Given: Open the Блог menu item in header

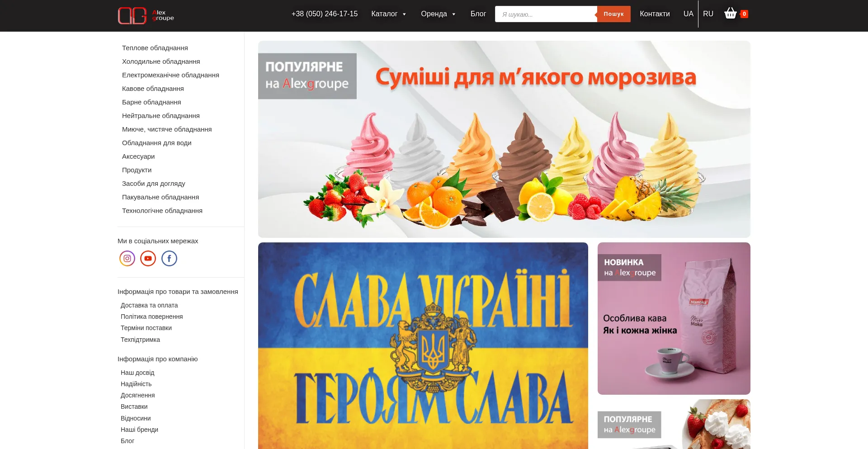Looking at the screenshot, I should [478, 14].
